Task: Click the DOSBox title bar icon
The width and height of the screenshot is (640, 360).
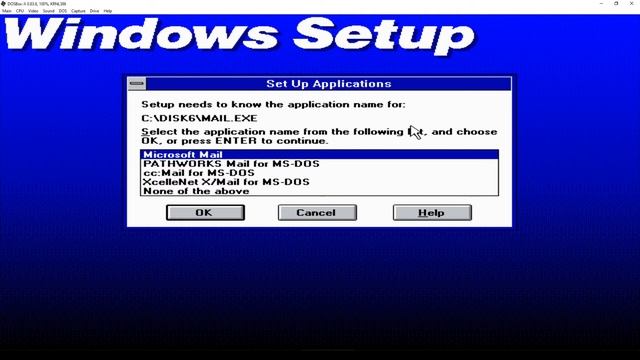Action: (x=3, y=4)
